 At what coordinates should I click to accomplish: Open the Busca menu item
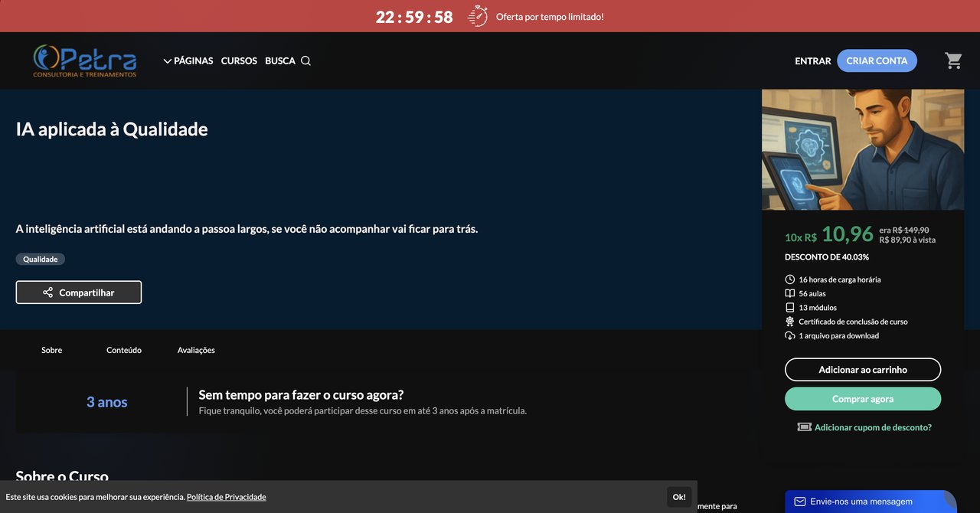(x=280, y=60)
